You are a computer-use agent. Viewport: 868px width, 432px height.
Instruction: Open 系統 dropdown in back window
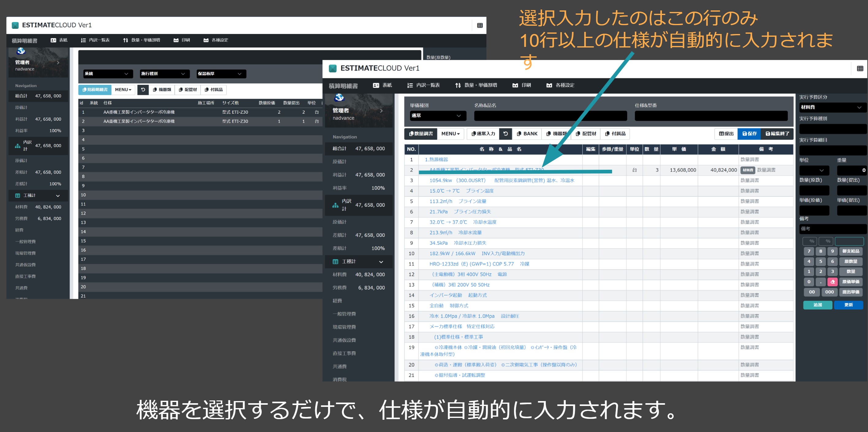point(108,74)
